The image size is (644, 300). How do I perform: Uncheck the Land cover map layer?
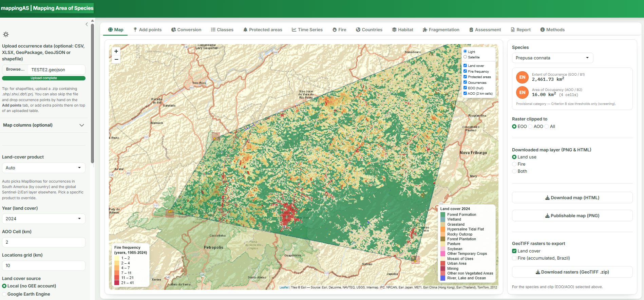tap(465, 65)
